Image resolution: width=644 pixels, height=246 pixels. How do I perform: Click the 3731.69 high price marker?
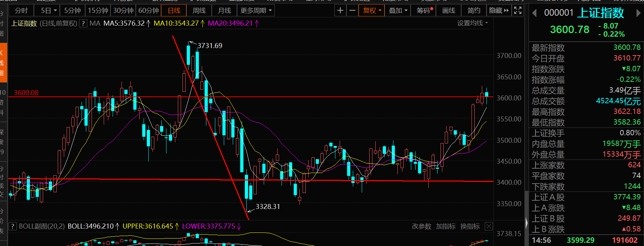coord(210,46)
